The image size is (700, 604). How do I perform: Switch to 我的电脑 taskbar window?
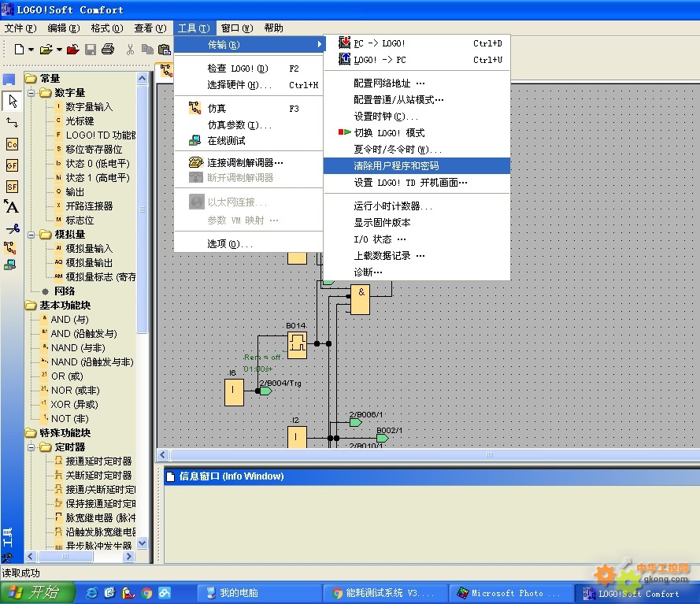pyautogui.click(x=259, y=593)
